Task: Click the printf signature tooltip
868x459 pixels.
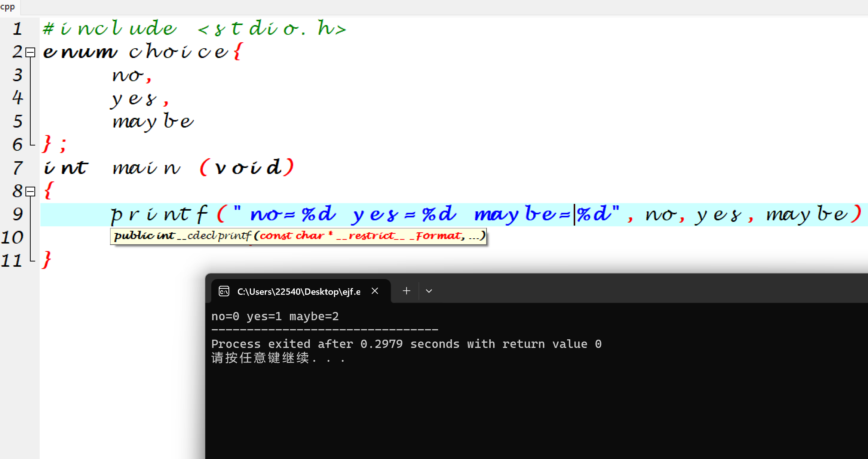Action: pos(298,236)
